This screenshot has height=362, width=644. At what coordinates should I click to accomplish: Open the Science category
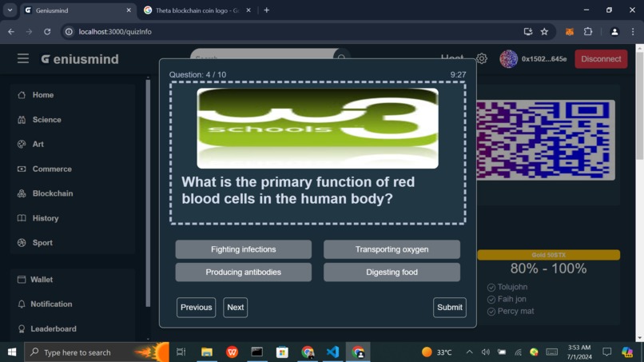pyautogui.click(x=47, y=120)
